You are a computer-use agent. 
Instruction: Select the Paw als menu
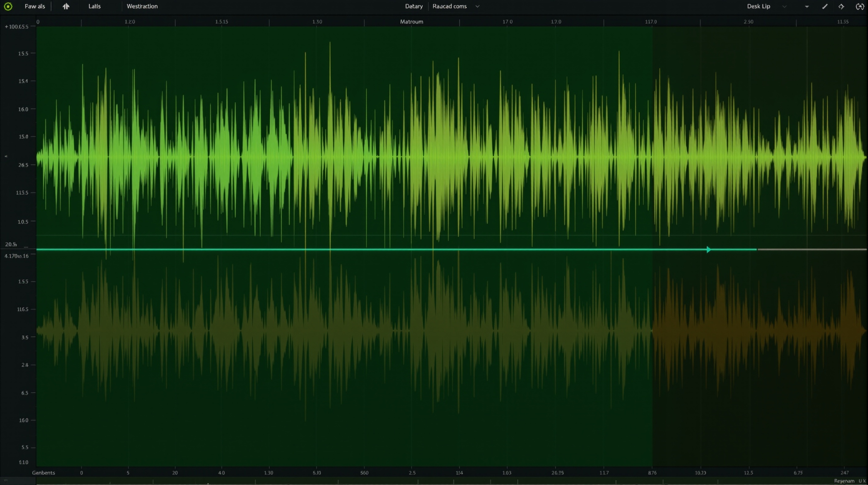[x=35, y=6]
